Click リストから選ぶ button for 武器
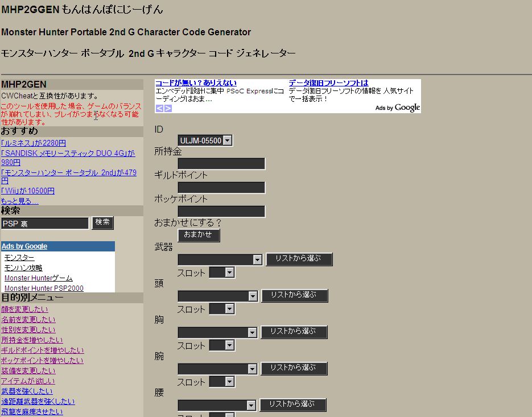This screenshot has width=532, height=417. (x=299, y=259)
